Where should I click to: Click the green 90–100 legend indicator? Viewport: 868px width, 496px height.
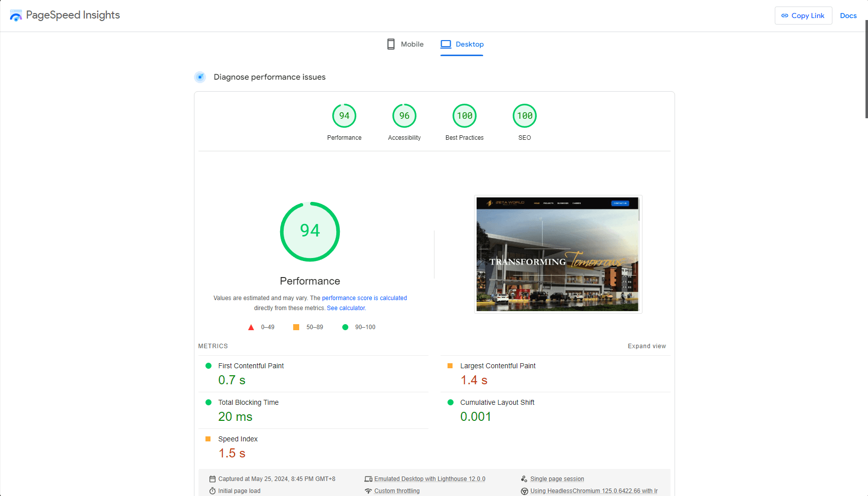(x=345, y=327)
